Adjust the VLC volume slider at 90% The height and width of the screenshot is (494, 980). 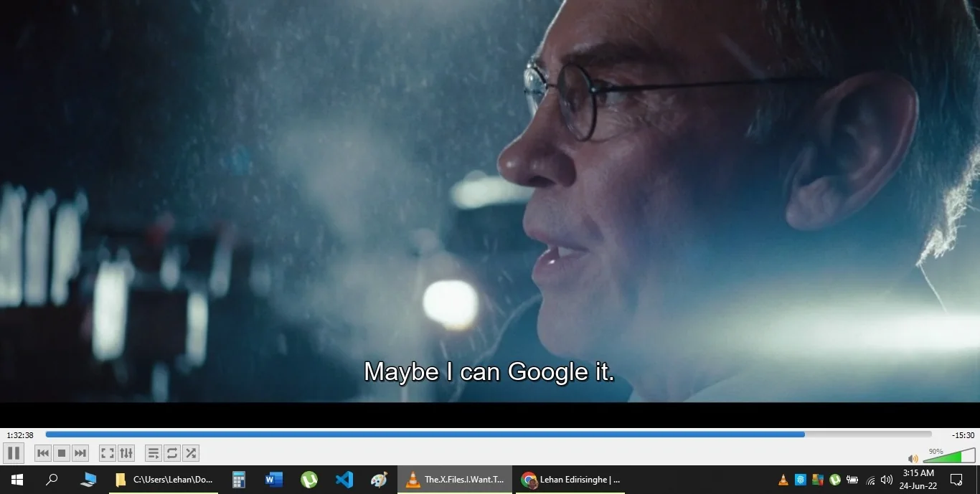coord(948,456)
